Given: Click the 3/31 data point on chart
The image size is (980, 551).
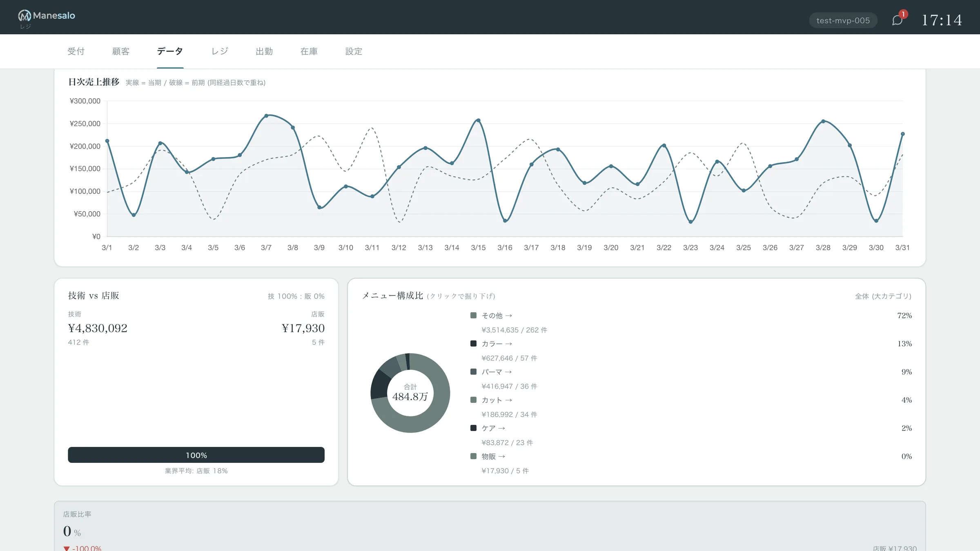Looking at the screenshot, I should [903, 134].
